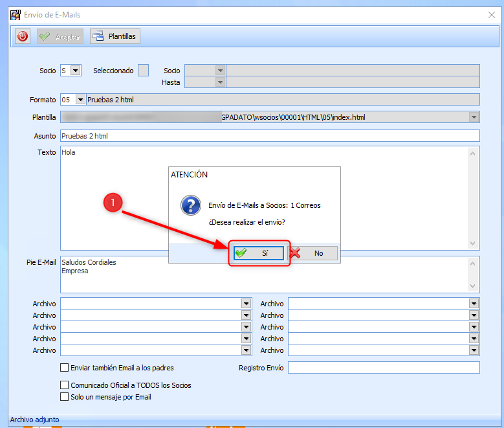Expand the first right Archivo dropdown

474,304
